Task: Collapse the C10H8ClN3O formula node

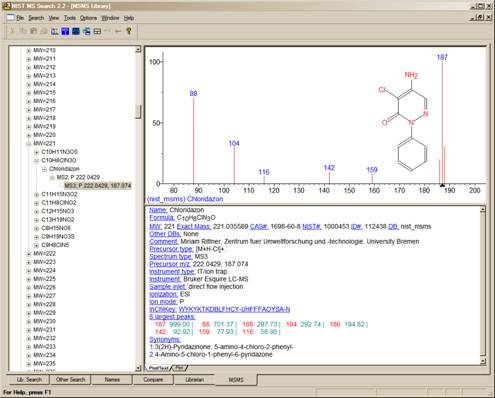Action: [36, 161]
